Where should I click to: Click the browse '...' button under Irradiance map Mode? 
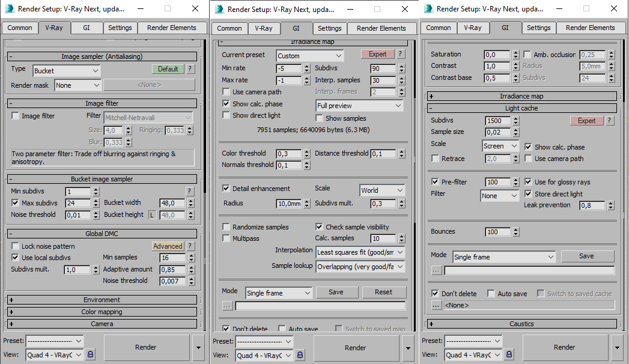tap(227, 306)
